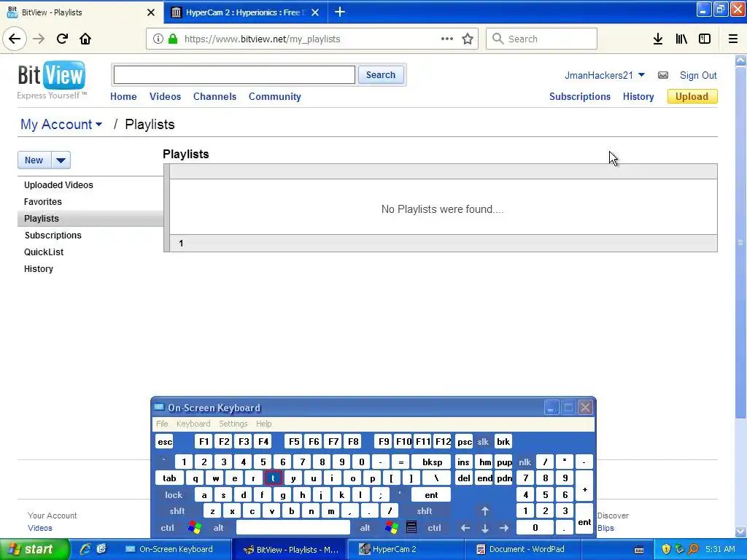Open the Subscriptions link in header
Viewport: 747px width, 560px height.
(580, 96)
